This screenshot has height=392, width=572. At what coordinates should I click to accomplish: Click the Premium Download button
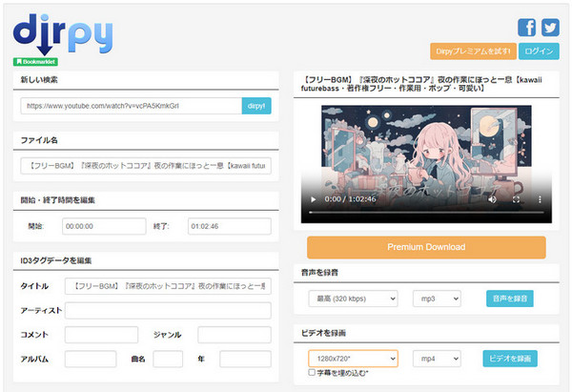click(x=426, y=247)
